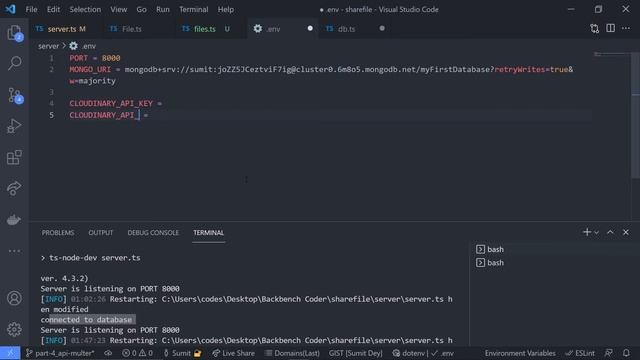Open the Edit menu
The image size is (640, 360).
[x=53, y=9]
